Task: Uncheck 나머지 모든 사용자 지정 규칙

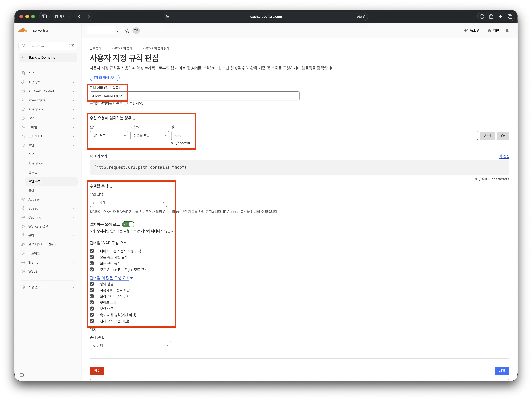Action: tap(92, 251)
